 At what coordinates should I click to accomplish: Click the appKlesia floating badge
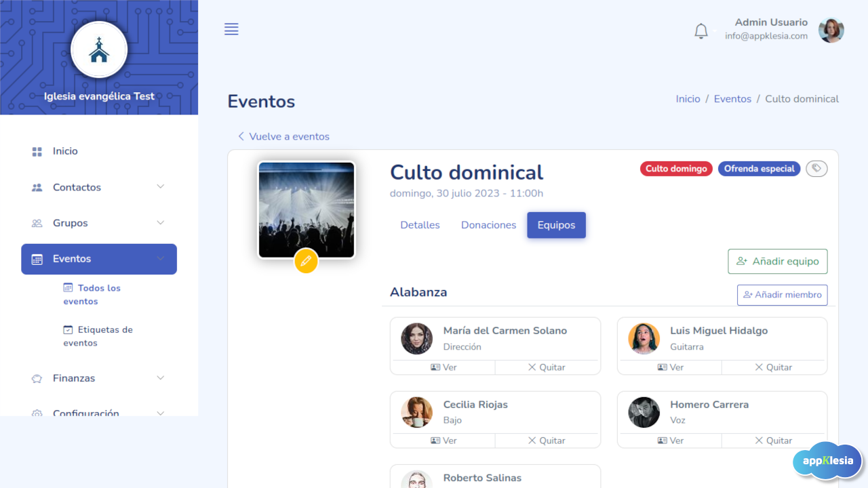tap(827, 461)
